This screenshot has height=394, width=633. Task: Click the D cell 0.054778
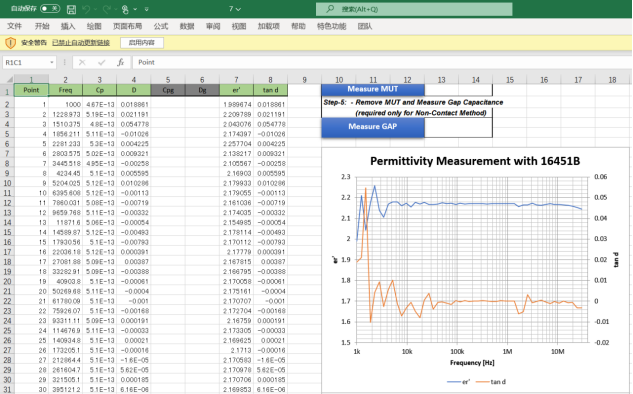pos(134,124)
